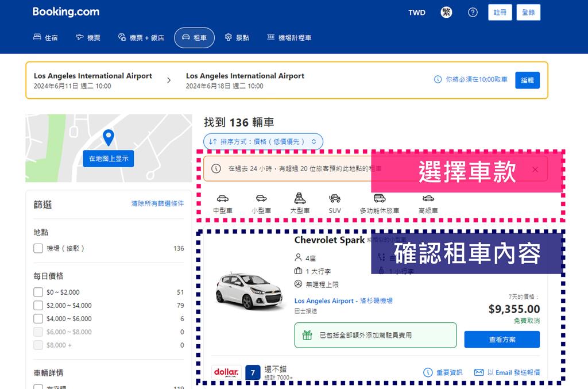Go to the 景點 tab
Screen dimensions: 588x389
[x=237, y=37]
